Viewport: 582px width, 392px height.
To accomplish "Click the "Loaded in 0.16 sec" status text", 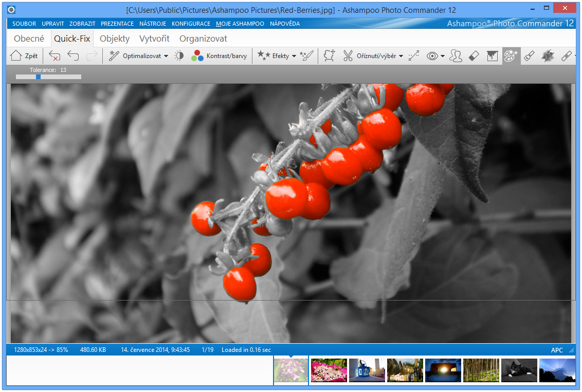I will 246,350.
